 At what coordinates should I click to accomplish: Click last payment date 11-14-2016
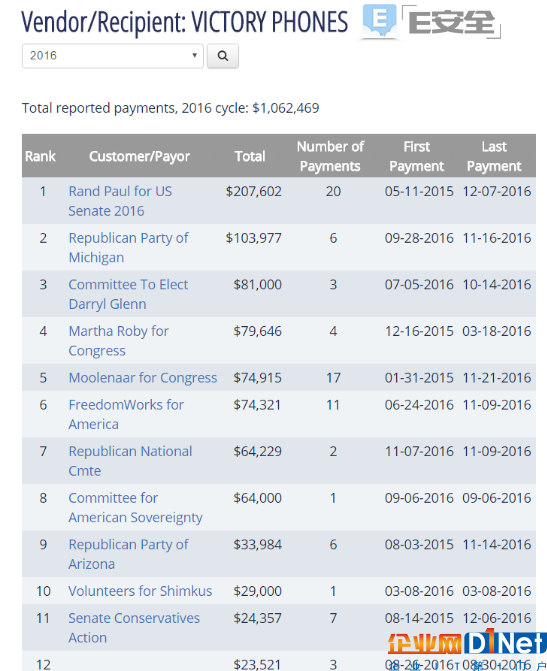point(497,545)
